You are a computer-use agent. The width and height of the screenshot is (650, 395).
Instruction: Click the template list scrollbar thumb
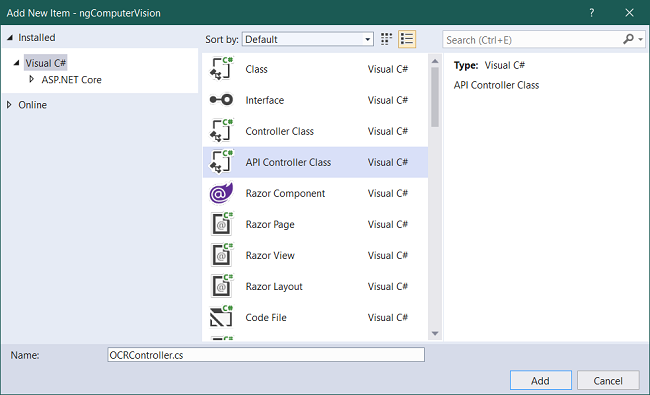(x=435, y=97)
